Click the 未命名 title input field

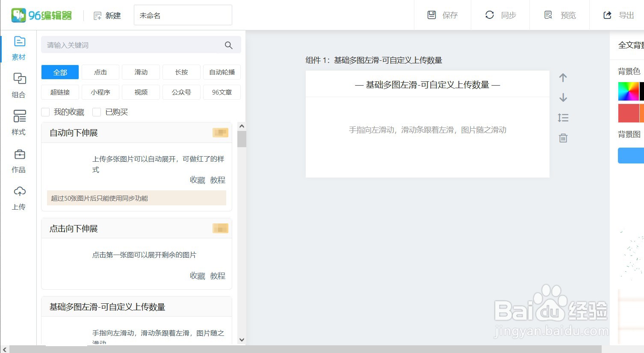[183, 15]
